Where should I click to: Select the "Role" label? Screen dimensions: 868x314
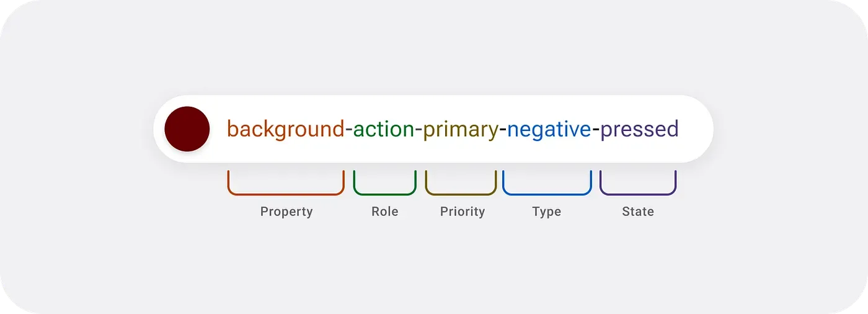click(384, 212)
